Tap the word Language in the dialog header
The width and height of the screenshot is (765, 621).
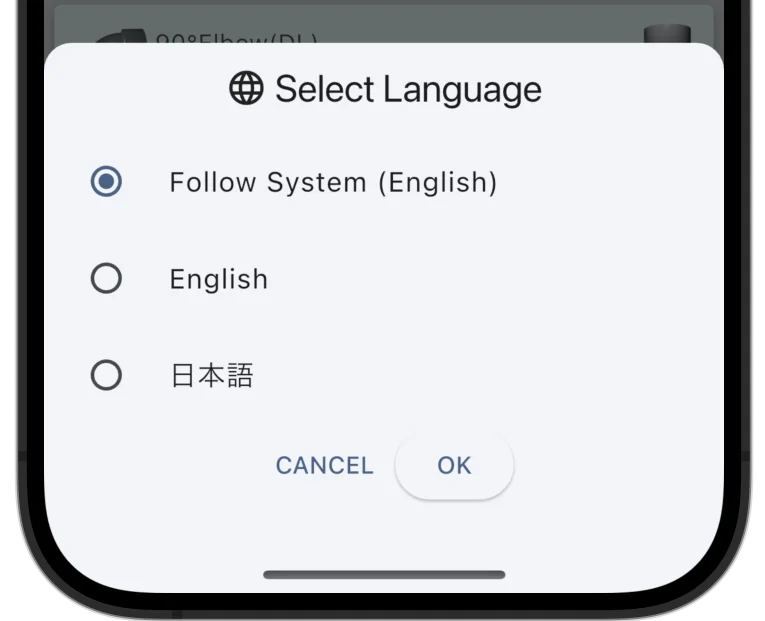pyautogui.click(x=463, y=90)
